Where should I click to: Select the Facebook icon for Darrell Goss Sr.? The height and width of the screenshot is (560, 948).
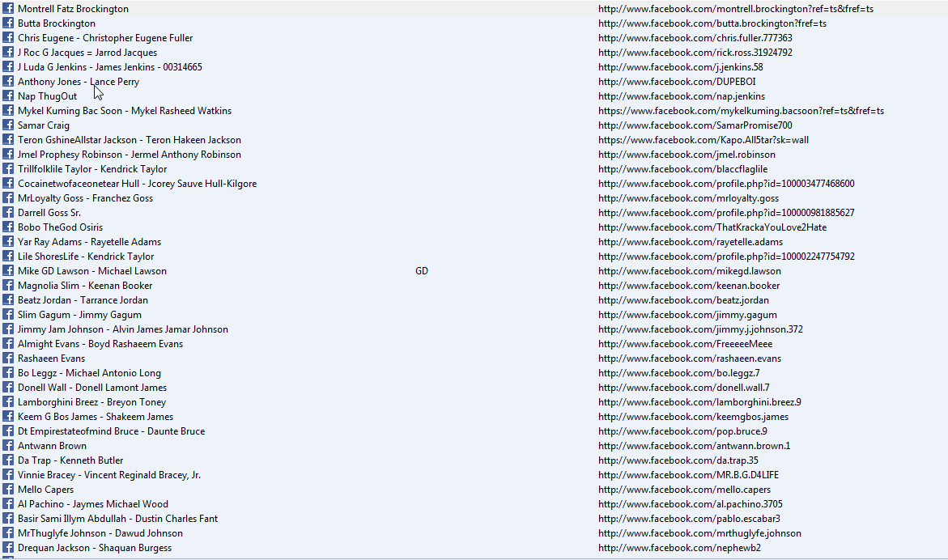(8, 213)
